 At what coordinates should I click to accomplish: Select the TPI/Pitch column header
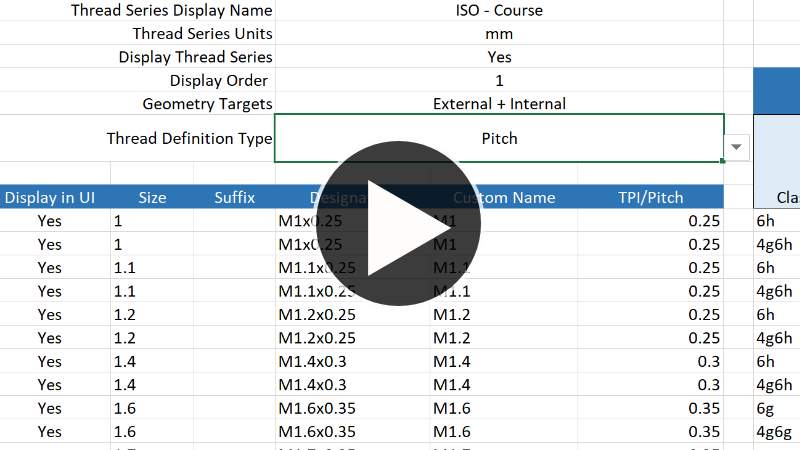650,197
